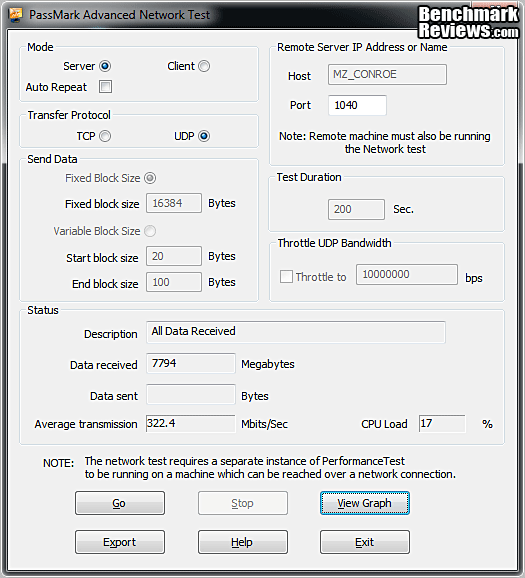
Task: Click the 'PassMark Advanced Network Test' window title
Action: [x=119, y=15]
